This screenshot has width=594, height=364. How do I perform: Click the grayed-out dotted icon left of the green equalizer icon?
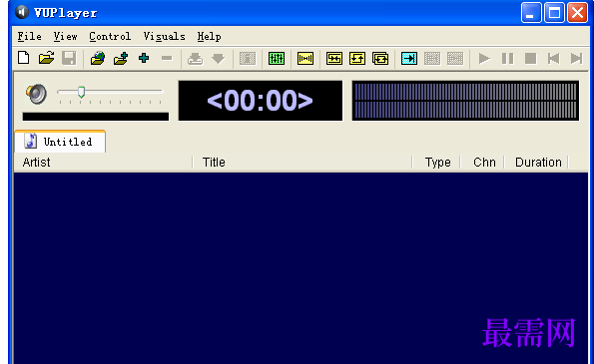click(x=248, y=59)
